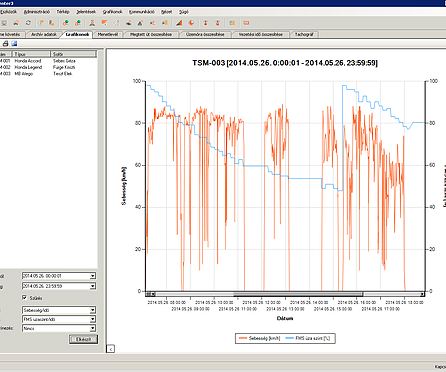Click the hourglass-shaped toolbar icon
The width and height of the screenshot is (446, 372).
tap(92, 23)
